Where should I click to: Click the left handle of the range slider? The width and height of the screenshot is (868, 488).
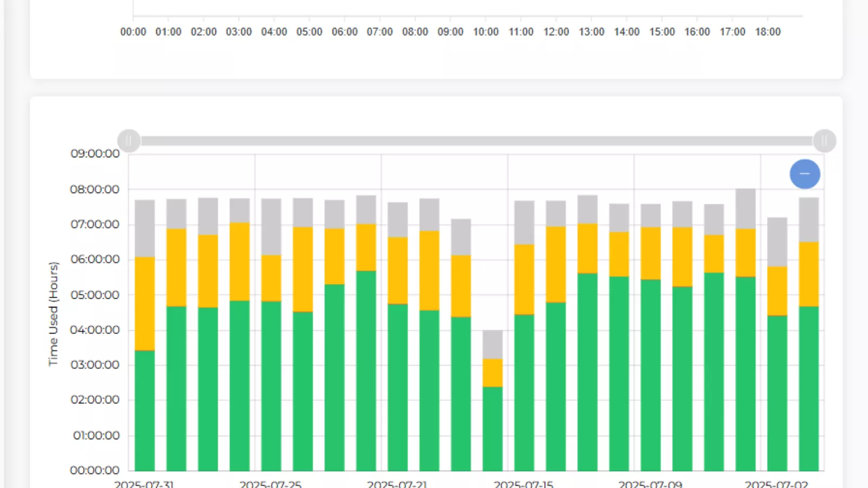(129, 141)
